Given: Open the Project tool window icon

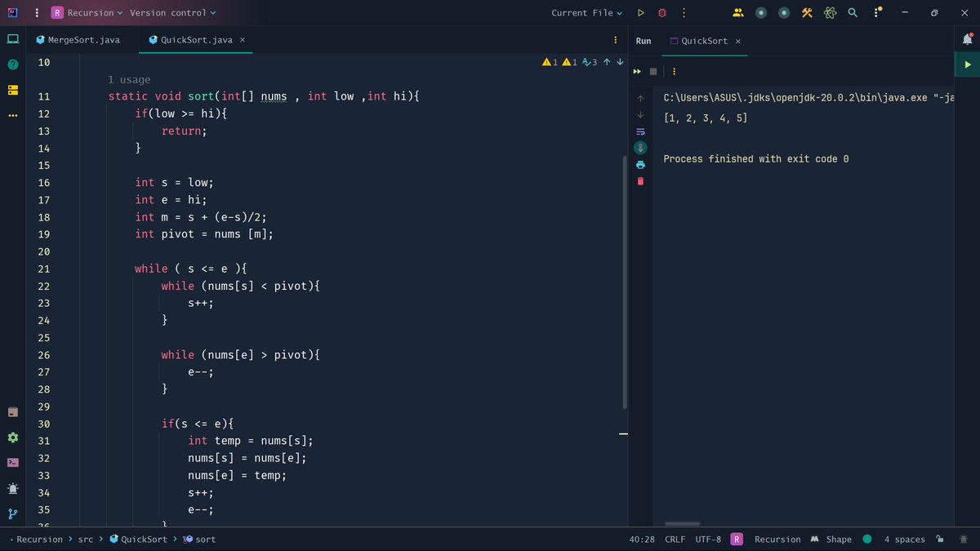Looking at the screenshot, I should [x=12, y=39].
